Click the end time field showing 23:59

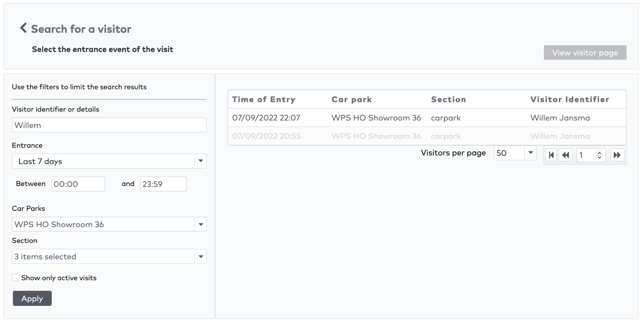[x=163, y=184]
